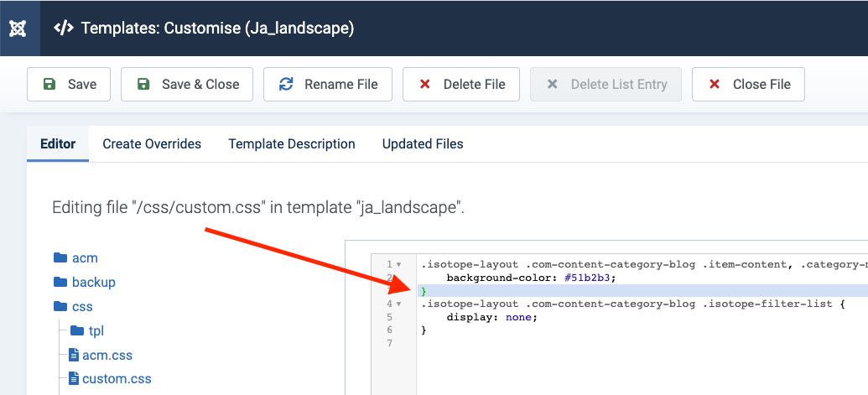
Task: Switch to the Editor tab
Action: pyautogui.click(x=58, y=143)
